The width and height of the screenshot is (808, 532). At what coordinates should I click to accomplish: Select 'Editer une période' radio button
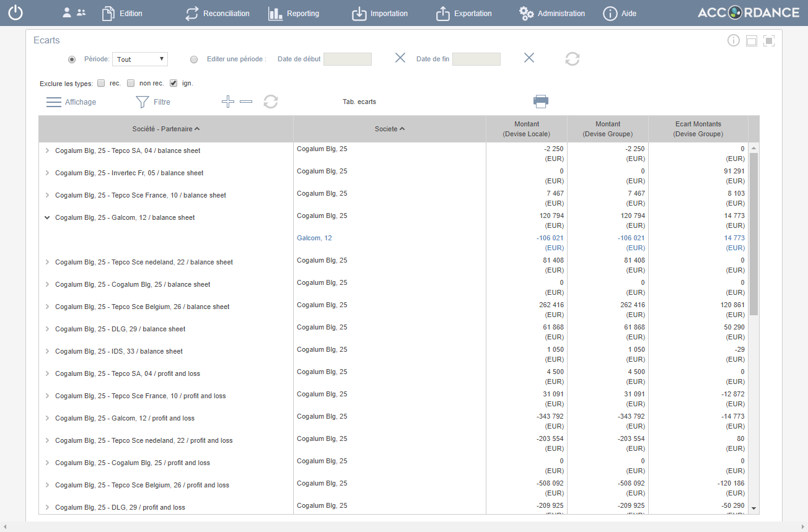tap(194, 59)
